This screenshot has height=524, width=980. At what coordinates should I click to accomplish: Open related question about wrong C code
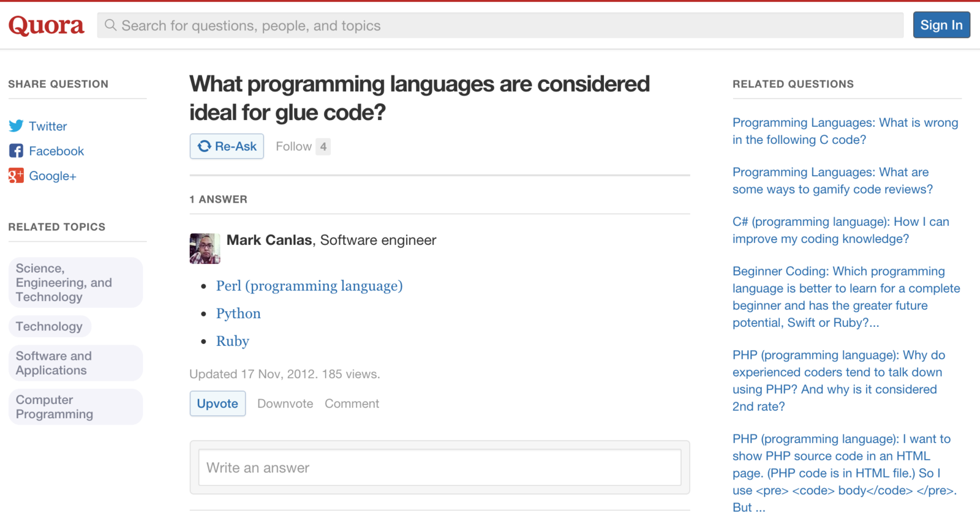pyautogui.click(x=845, y=131)
